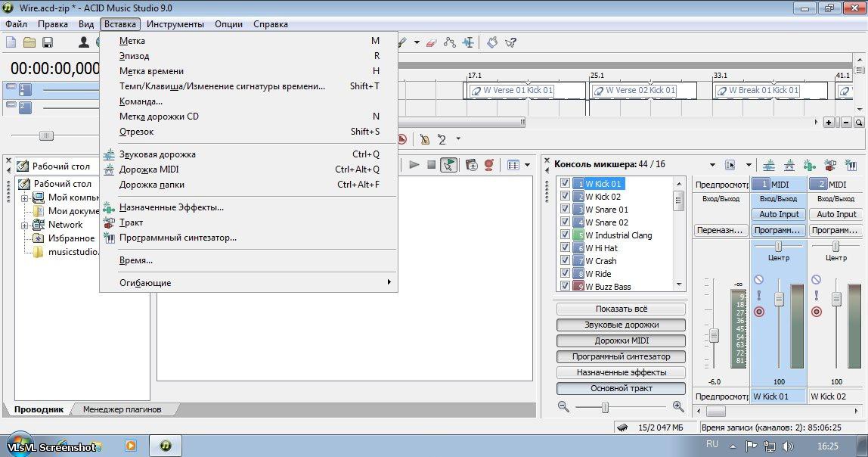Choose Программный синтезатор... menu item
Viewport: 868px width, 457px height.
pyautogui.click(x=249, y=238)
